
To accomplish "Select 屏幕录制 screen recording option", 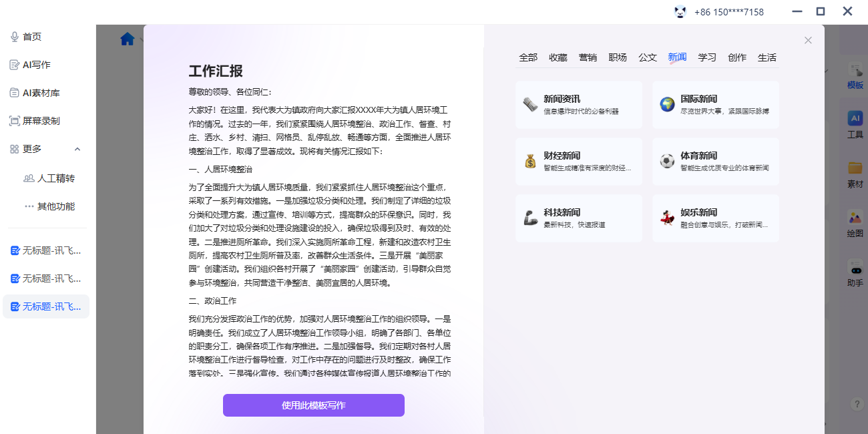I will (41, 121).
